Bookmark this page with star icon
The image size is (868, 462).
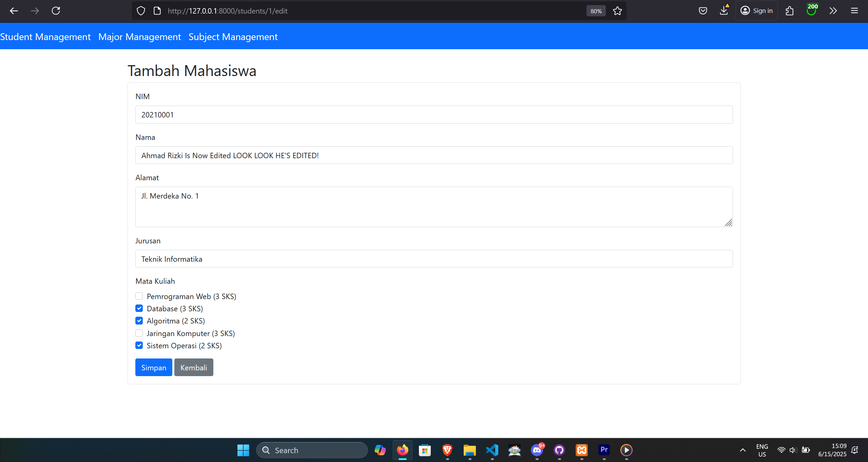point(617,11)
